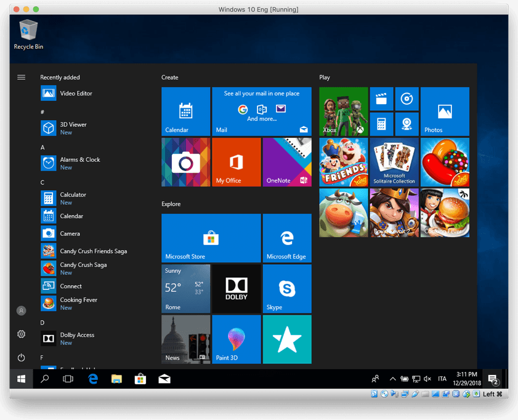Image resolution: width=518 pixels, height=420 pixels.
Task: Open the Action Center notifications icon
Action: click(x=493, y=379)
